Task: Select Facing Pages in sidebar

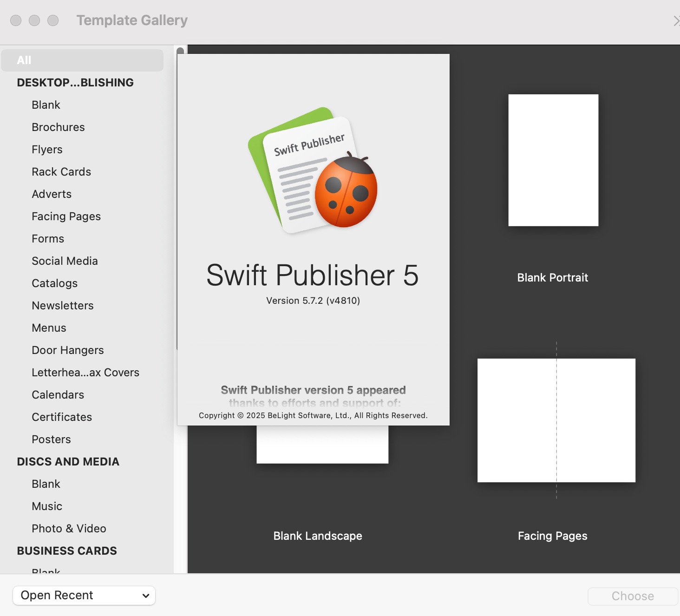Action: click(x=66, y=216)
